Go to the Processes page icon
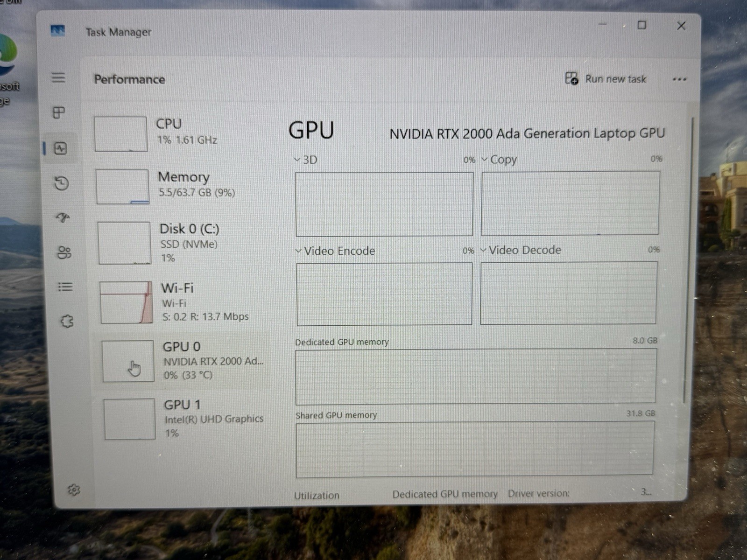 tap(59, 112)
